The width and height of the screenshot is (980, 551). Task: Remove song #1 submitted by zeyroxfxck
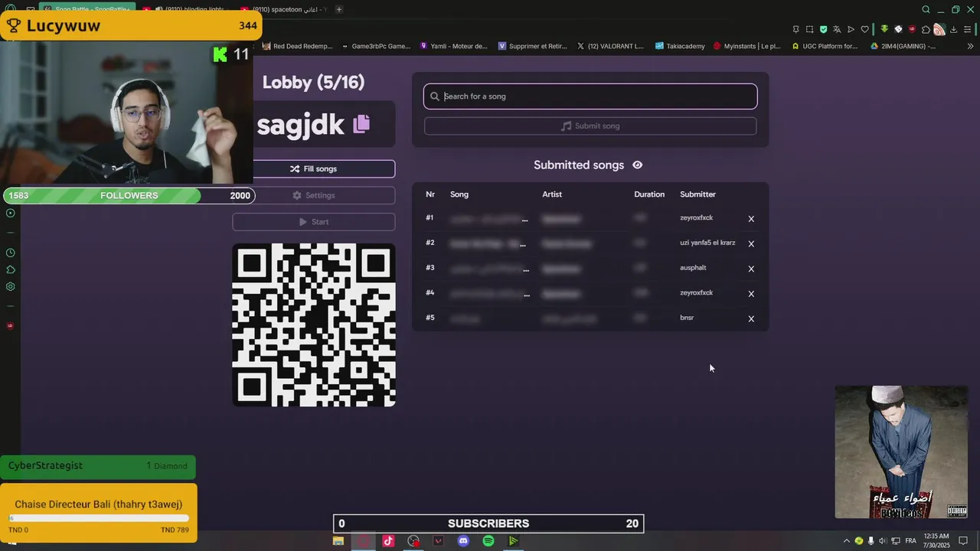point(751,219)
